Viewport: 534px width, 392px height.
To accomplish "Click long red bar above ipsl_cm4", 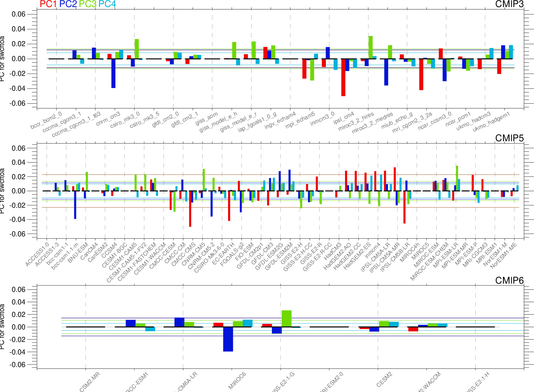I will pos(343,77).
